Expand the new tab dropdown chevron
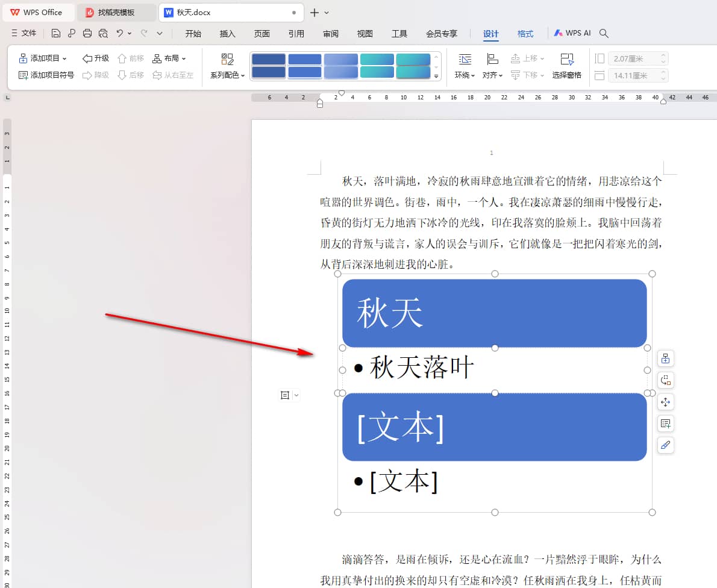 (x=327, y=13)
